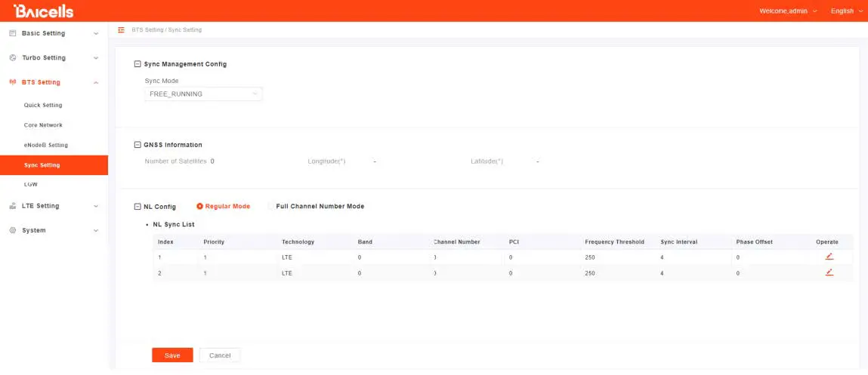This screenshot has height=375, width=868.
Task: Click Sync Interval value 4 in row 2
Action: point(662,273)
